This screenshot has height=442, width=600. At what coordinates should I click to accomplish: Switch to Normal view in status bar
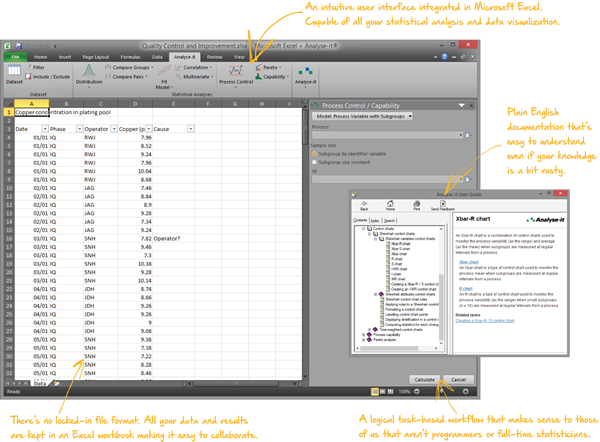click(375, 391)
